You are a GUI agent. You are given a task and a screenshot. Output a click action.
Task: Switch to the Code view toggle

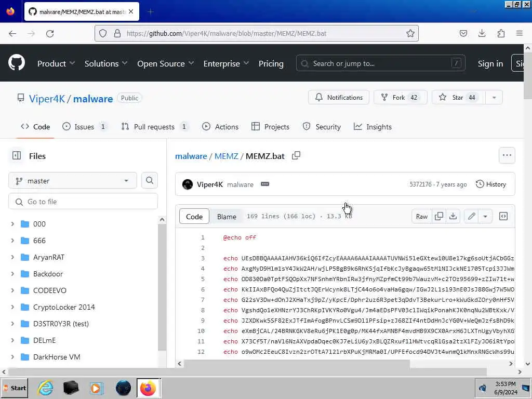[x=194, y=217]
